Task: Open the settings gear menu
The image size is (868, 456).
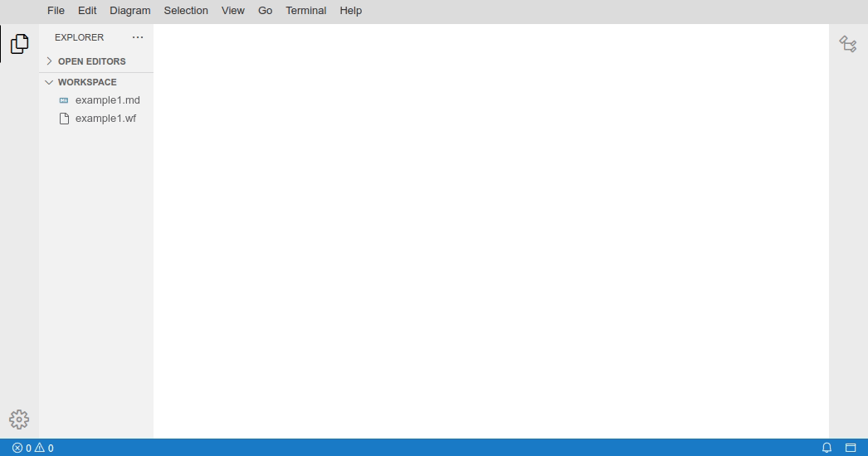Action: tap(19, 420)
